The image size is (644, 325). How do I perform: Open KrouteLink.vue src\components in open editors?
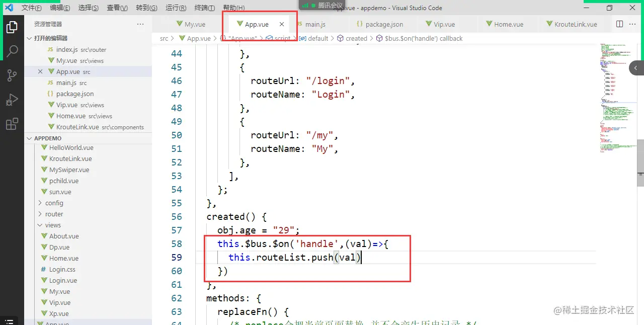pyautogui.click(x=88, y=127)
